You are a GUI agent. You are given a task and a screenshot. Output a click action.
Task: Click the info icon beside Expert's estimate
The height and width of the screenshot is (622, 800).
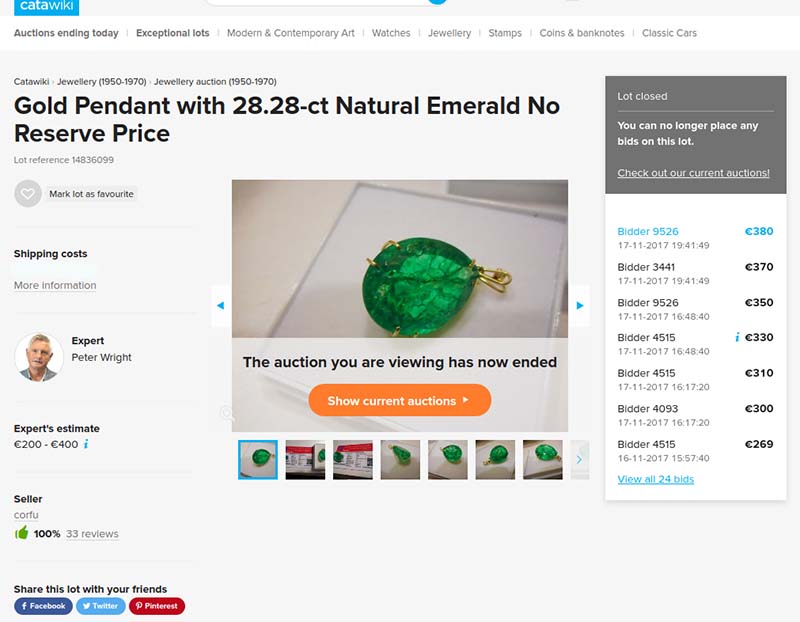pos(86,444)
